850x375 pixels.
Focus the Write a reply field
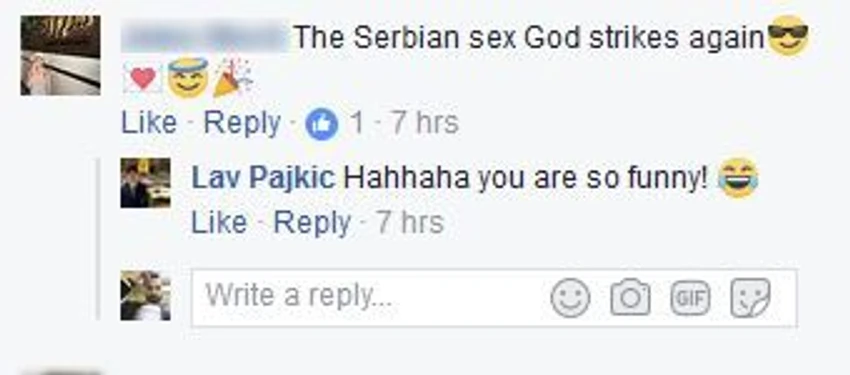494,298
